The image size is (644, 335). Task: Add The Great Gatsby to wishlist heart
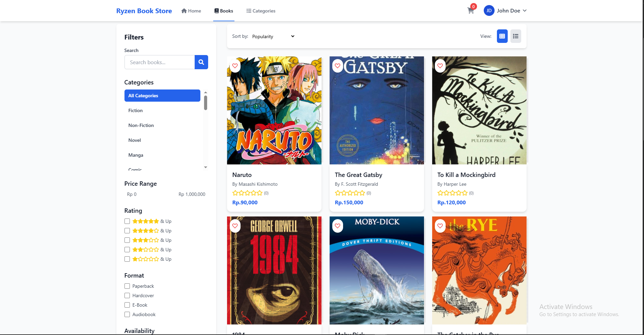pyautogui.click(x=338, y=66)
